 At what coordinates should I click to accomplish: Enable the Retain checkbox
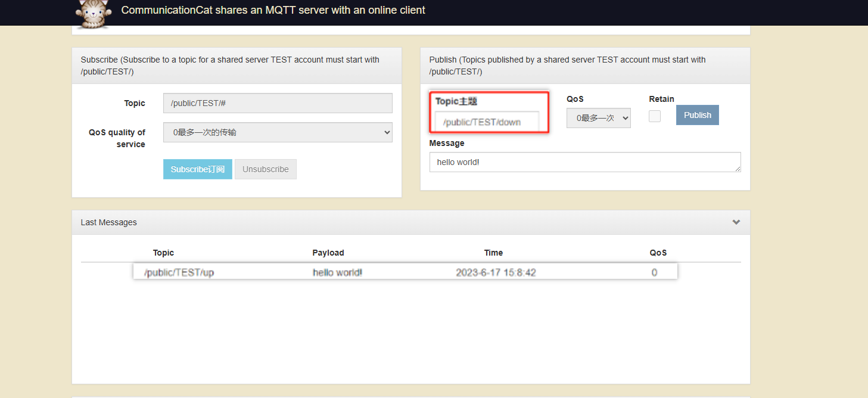point(655,116)
